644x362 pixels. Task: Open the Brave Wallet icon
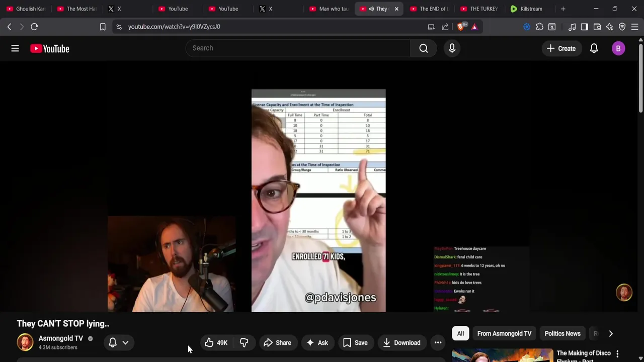(x=597, y=27)
